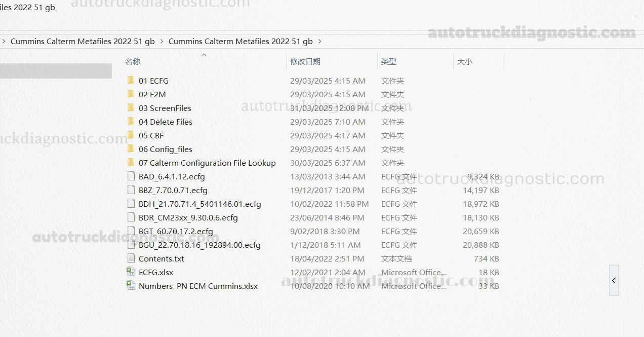Image resolution: width=644 pixels, height=337 pixels.
Task: Select the BGU_22.70.18.16_192894.00.ecfg file icon
Action: 131,245
